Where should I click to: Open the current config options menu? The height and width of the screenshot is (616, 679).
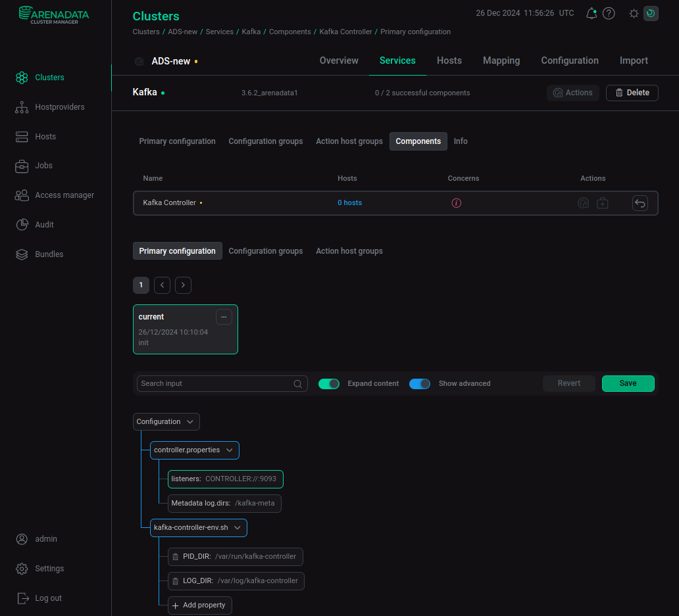pyautogui.click(x=224, y=317)
